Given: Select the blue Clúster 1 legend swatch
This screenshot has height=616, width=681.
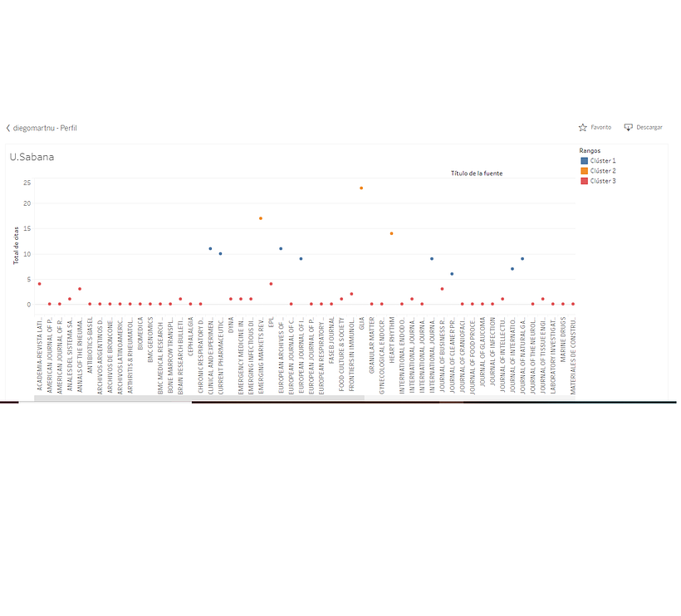Looking at the screenshot, I should tap(584, 160).
